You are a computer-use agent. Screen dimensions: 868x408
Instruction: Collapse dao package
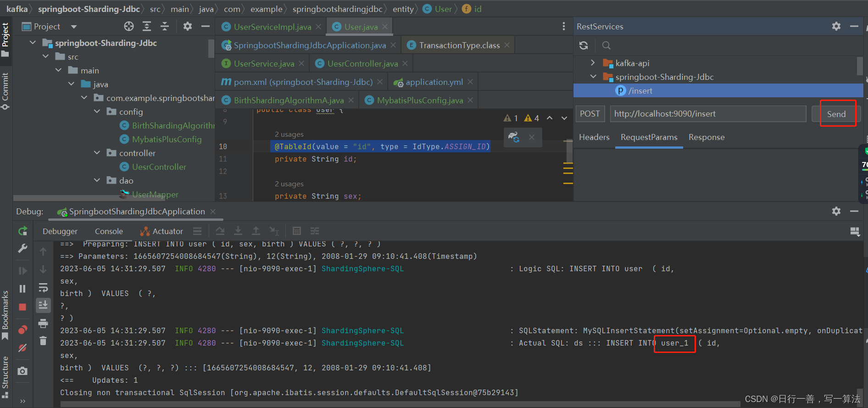(x=97, y=180)
